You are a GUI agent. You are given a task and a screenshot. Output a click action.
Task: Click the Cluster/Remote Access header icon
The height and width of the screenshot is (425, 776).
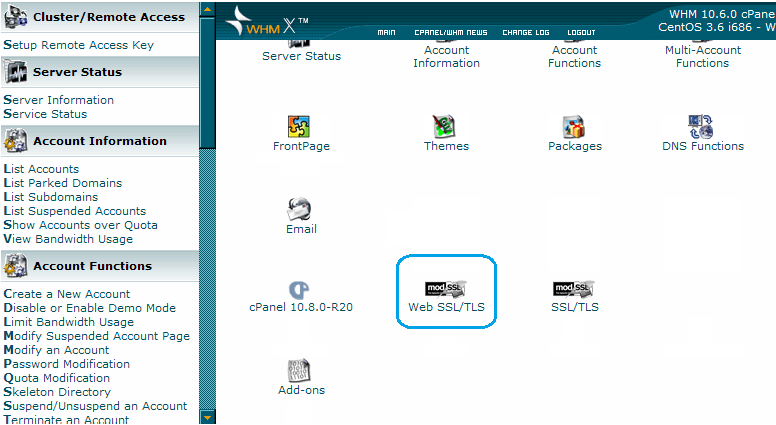(x=15, y=17)
